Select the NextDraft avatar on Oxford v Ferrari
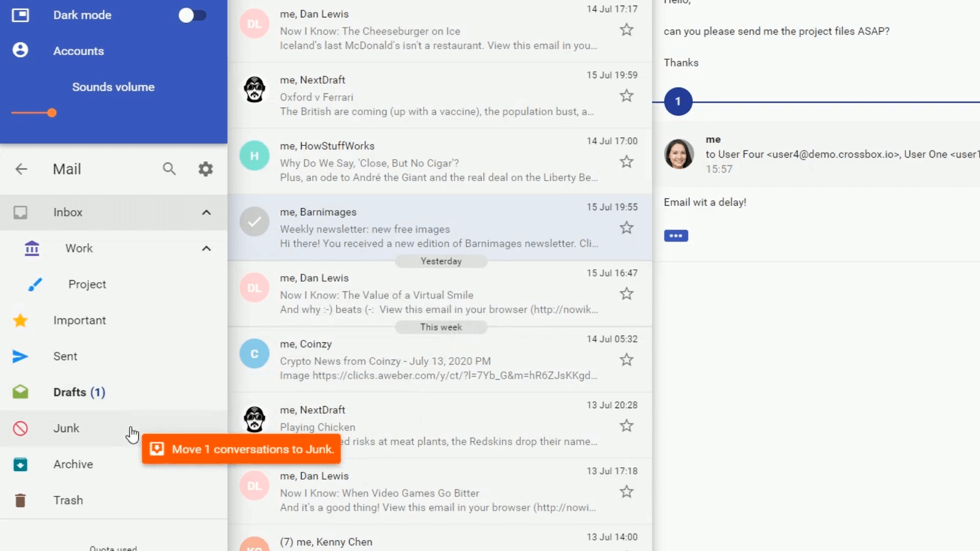Viewport: 980px width, 551px height. tap(255, 89)
